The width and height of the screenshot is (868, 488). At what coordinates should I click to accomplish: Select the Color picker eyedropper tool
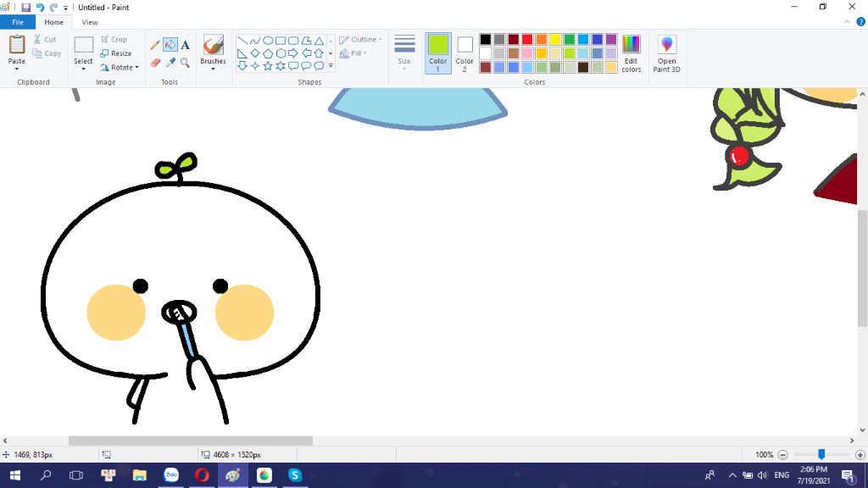pos(170,63)
